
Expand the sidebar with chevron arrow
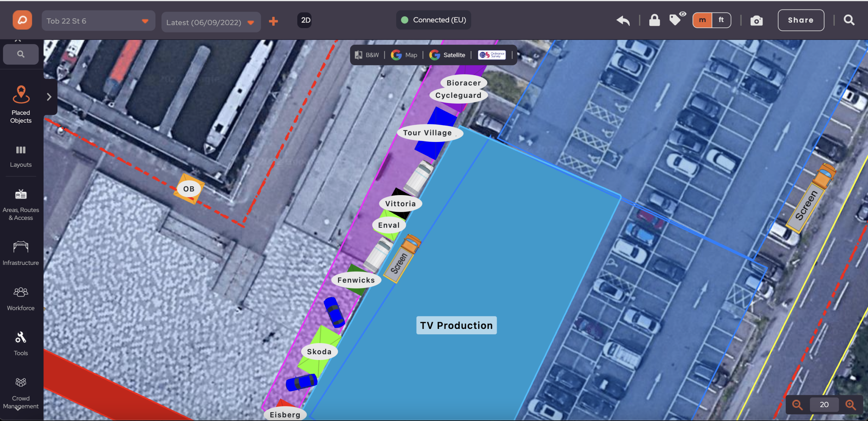49,97
